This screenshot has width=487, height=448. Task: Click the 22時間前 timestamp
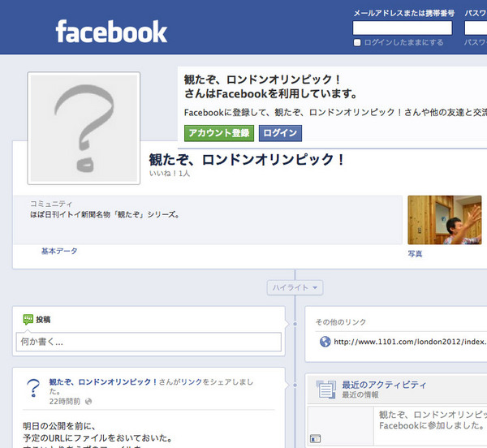pos(64,401)
